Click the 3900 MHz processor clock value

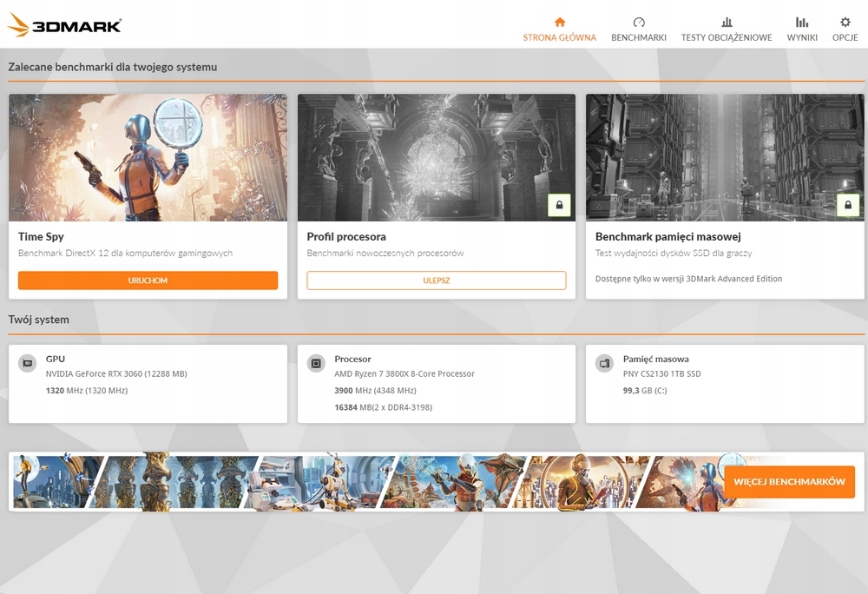(375, 390)
